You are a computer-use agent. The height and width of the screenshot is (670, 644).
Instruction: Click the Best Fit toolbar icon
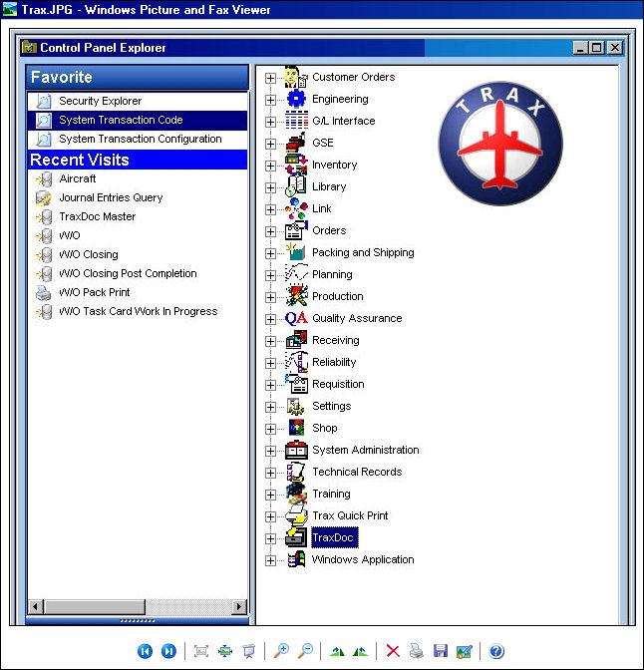click(x=200, y=651)
